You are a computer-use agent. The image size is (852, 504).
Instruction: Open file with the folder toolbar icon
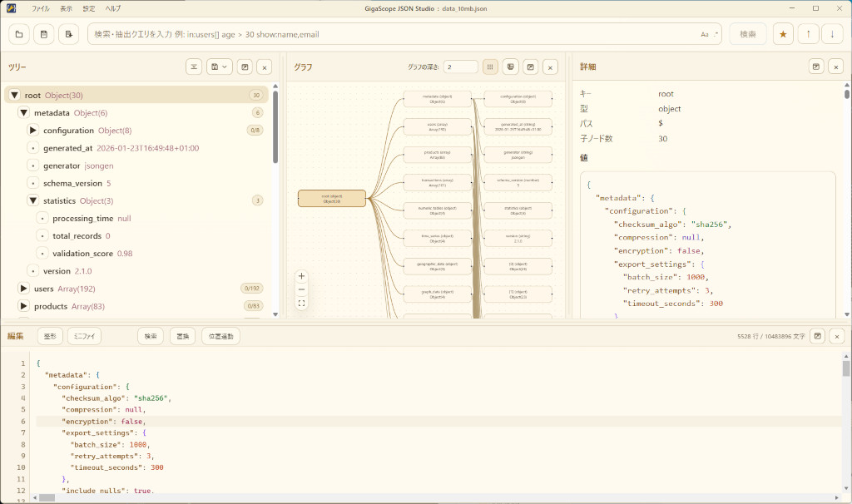pos(19,34)
